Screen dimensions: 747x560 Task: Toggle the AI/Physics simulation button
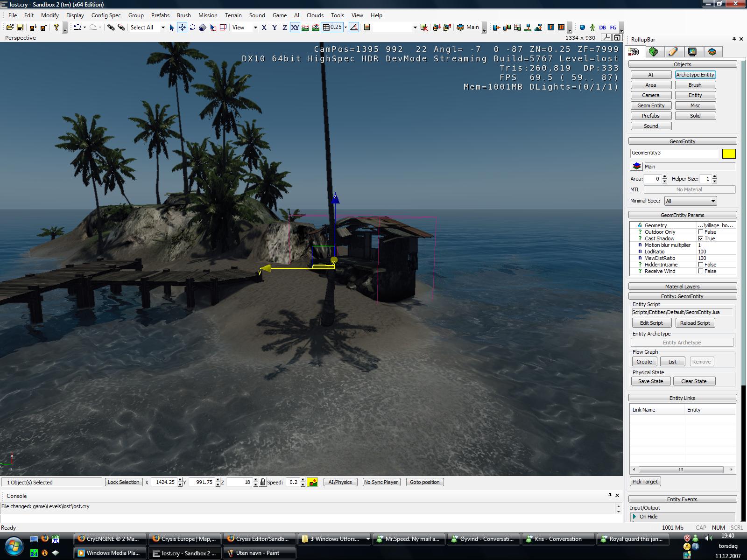click(x=340, y=482)
